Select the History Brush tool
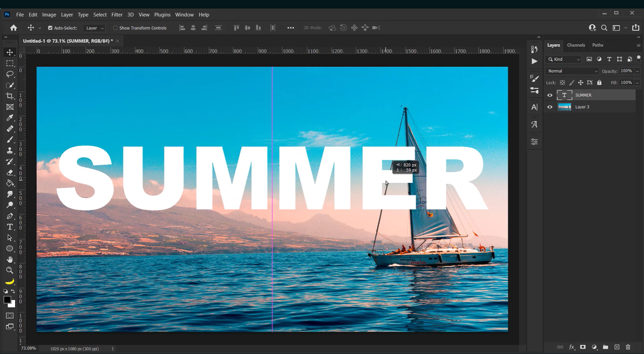This screenshot has width=644, height=354. (10, 162)
